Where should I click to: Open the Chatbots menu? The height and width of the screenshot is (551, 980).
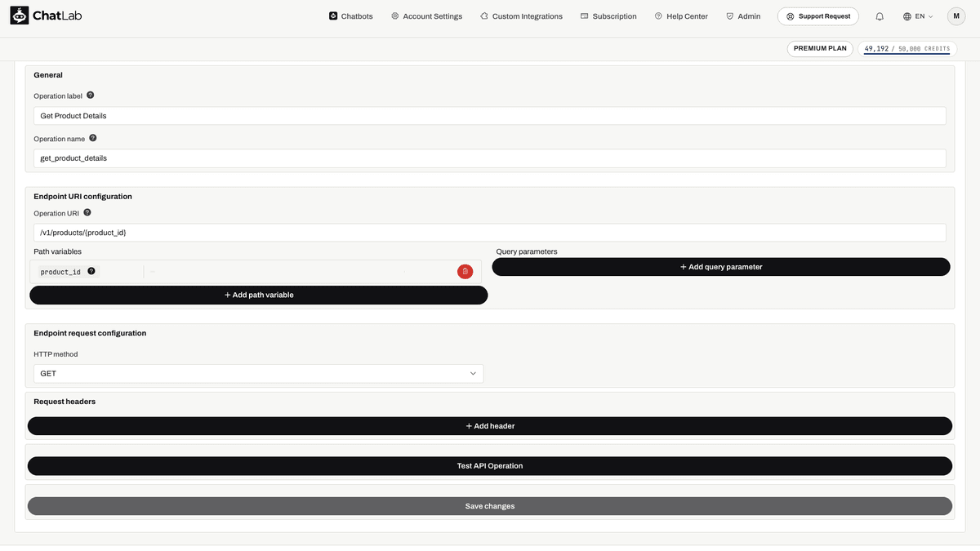click(350, 16)
